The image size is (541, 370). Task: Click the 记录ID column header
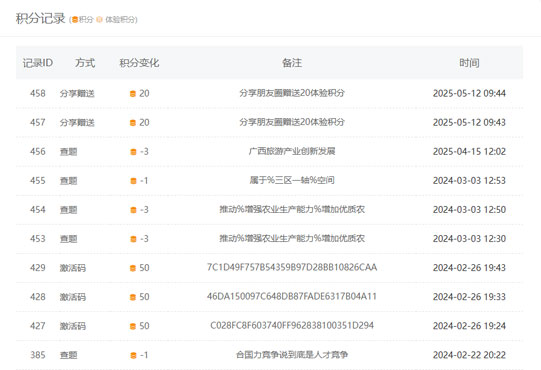38,63
